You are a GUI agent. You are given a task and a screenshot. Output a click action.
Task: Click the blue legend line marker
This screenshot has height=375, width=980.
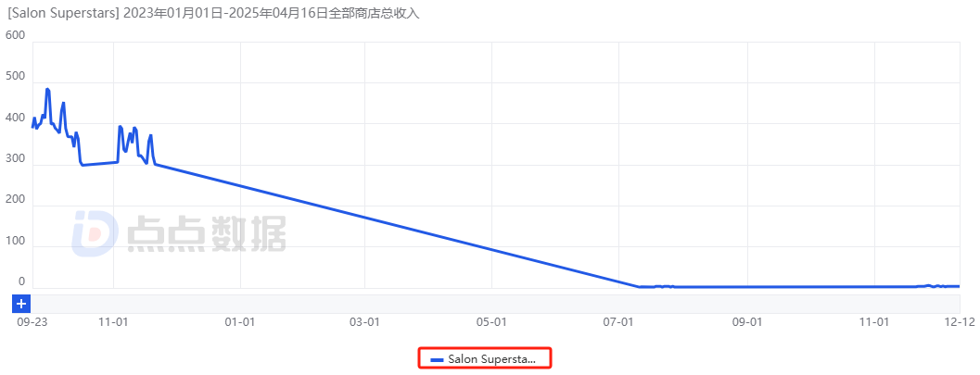tap(438, 360)
